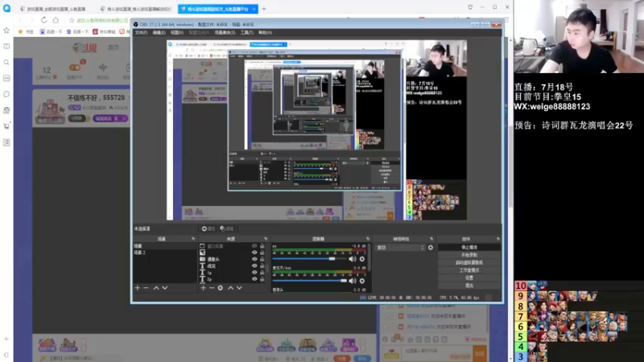This screenshot has height=362, width=644.
Task: Open settings gear for first audio mixer channel
Action: (361, 259)
